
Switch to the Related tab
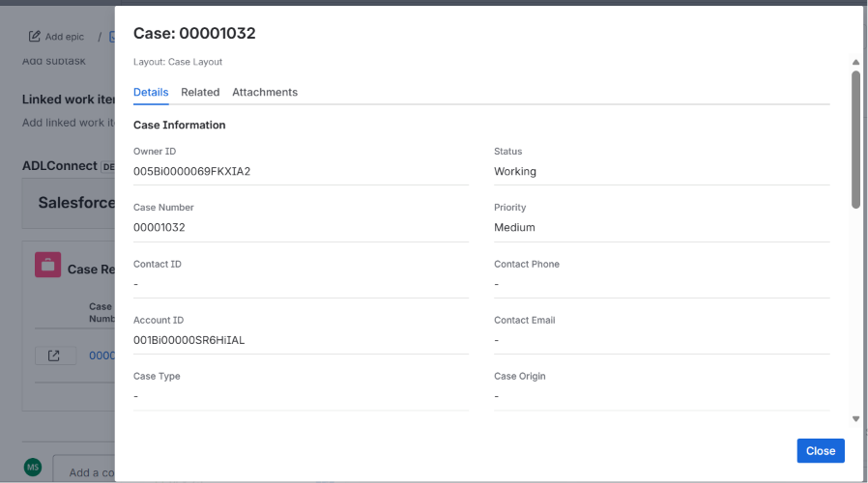click(x=200, y=93)
